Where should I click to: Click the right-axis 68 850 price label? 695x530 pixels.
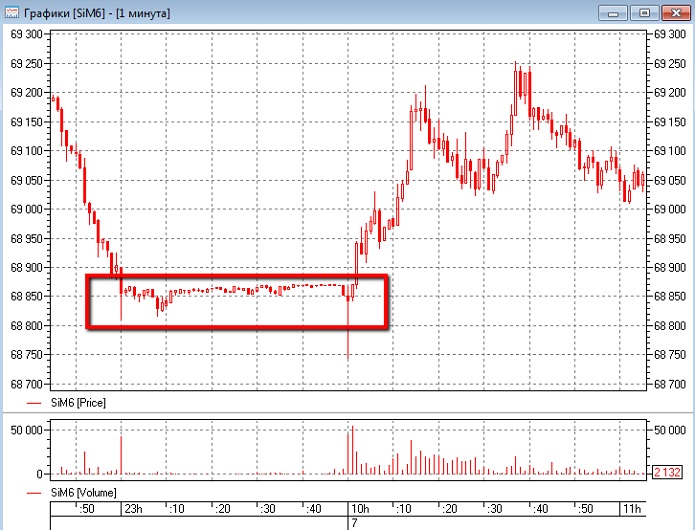coord(670,296)
